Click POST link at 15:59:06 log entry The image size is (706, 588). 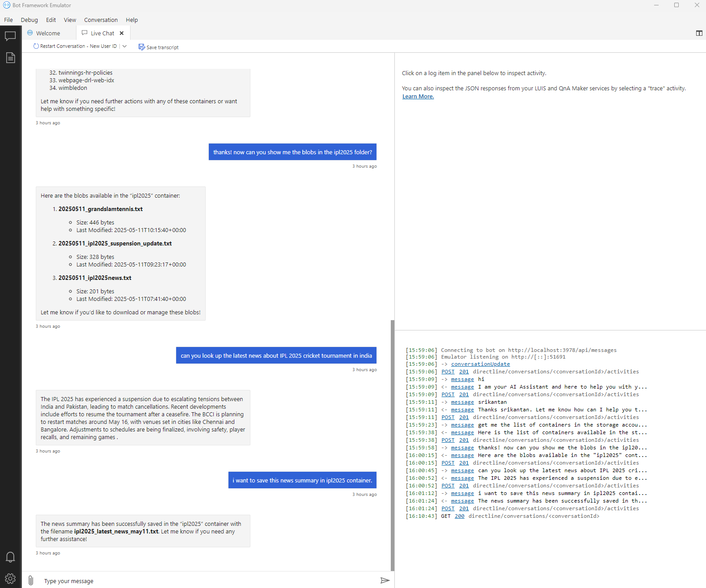click(x=448, y=372)
